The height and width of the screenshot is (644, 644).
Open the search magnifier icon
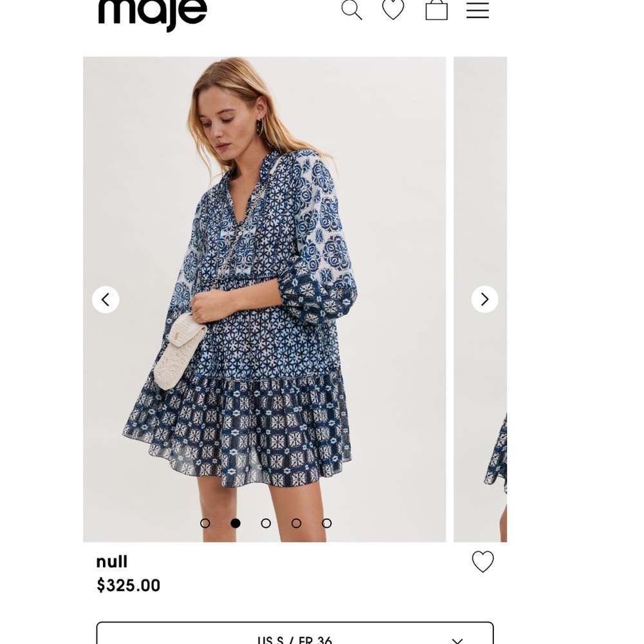click(352, 10)
